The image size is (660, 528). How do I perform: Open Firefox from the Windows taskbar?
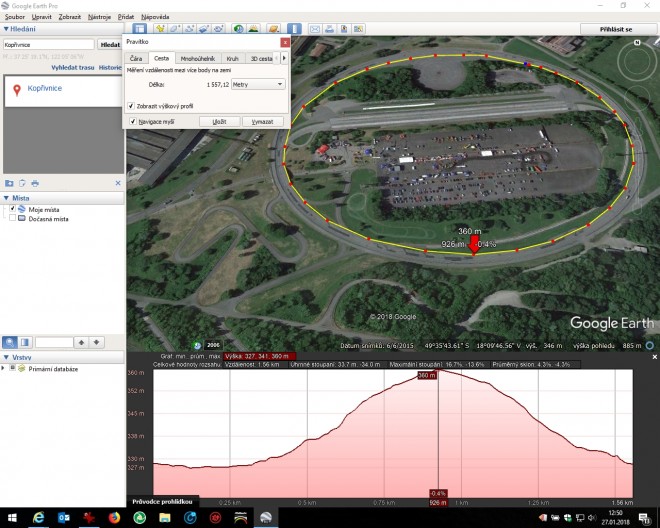point(114,517)
